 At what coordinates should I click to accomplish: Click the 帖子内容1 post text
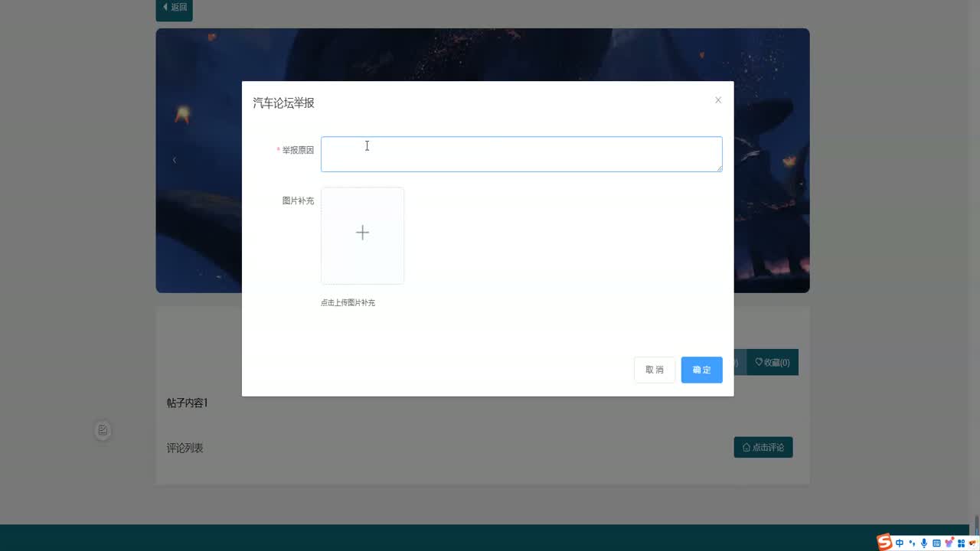[x=188, y=403]
